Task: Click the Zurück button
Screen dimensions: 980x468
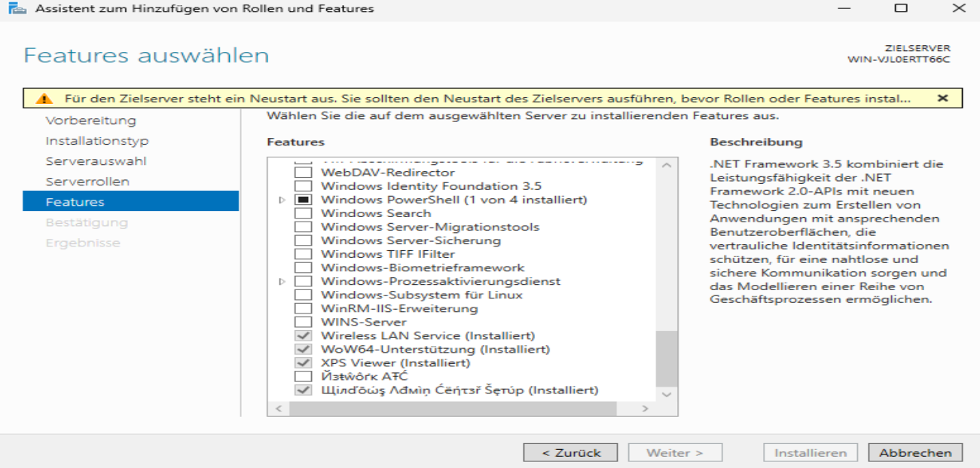Action: [x=570, y=453]
